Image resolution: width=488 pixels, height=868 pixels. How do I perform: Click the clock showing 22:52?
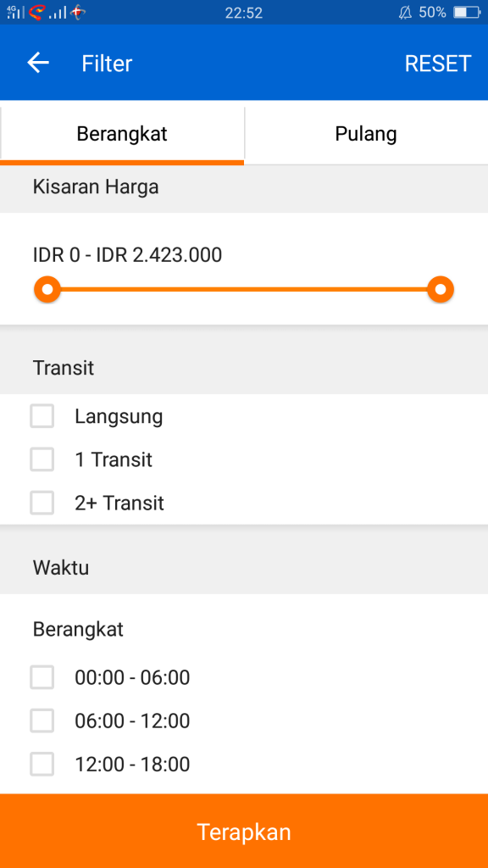(x=244, y=12)
